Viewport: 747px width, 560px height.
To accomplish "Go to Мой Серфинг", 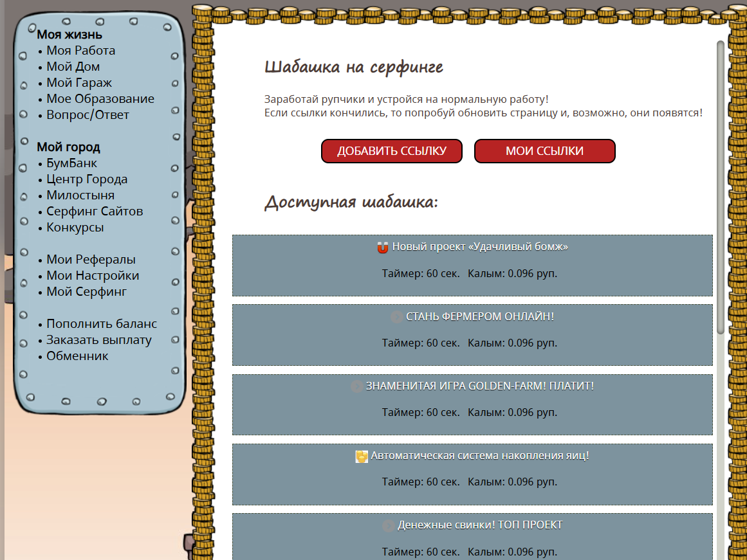I will (x=86, y=292).
